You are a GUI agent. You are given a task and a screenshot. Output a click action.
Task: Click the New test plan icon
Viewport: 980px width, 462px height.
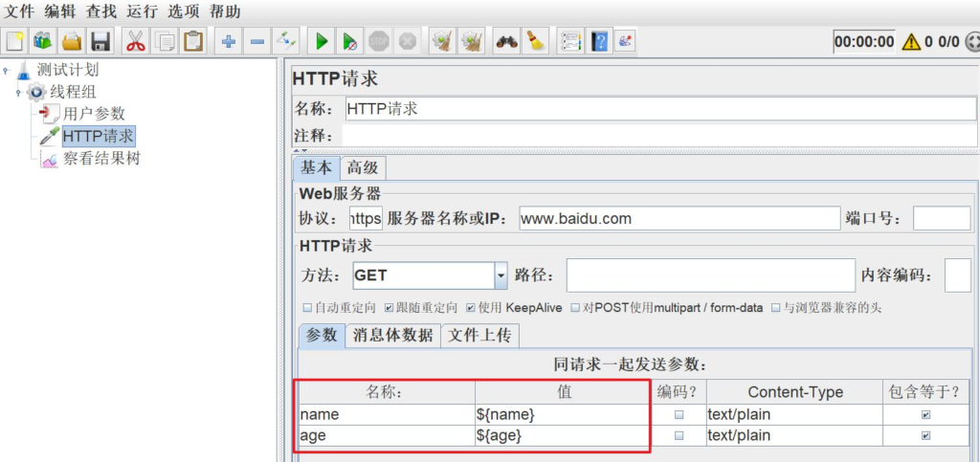pyautogui.click(x=14, y=41)
